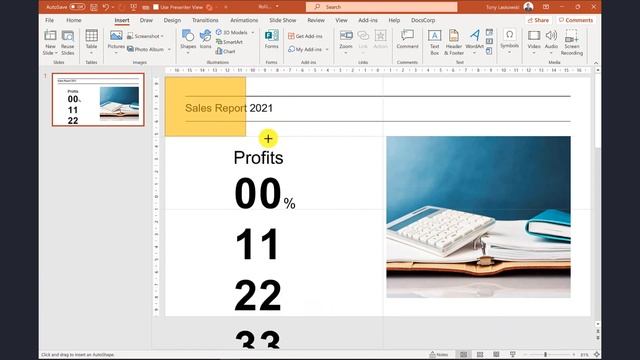The height and width of the screenshot is (360, 640).
Task: Undo the last action
Action: click(105, 7)
